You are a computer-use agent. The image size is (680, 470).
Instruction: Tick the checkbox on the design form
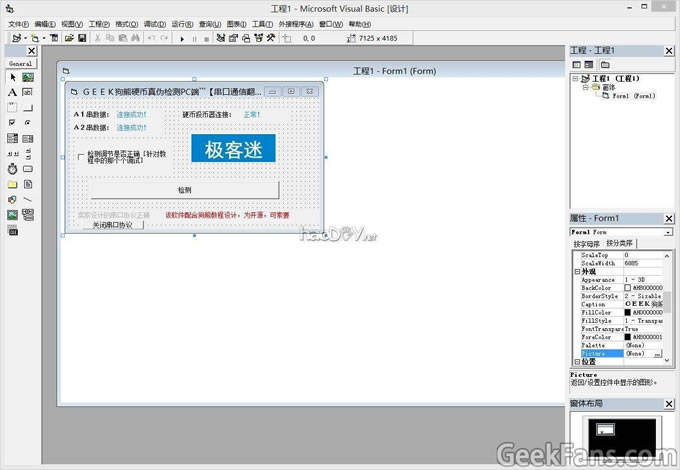pyautogui.click(x=82, y=156)
